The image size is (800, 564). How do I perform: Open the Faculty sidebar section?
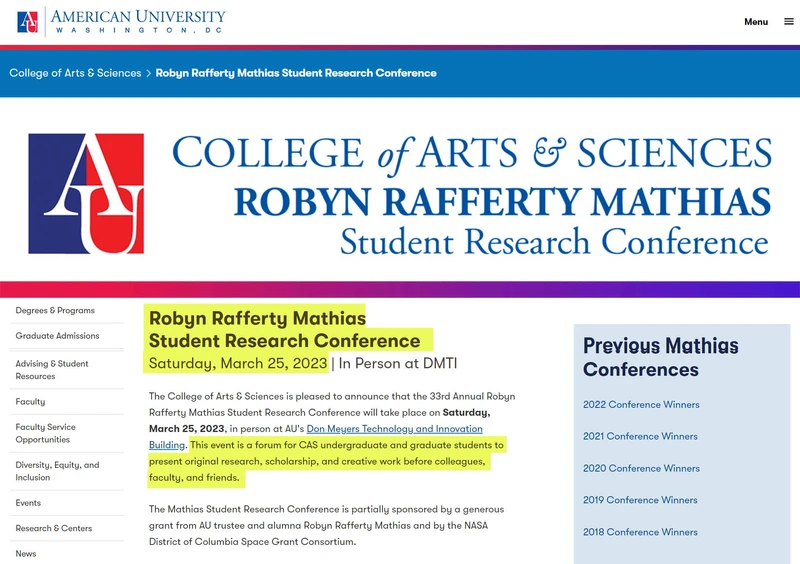[x=30, y=402]
